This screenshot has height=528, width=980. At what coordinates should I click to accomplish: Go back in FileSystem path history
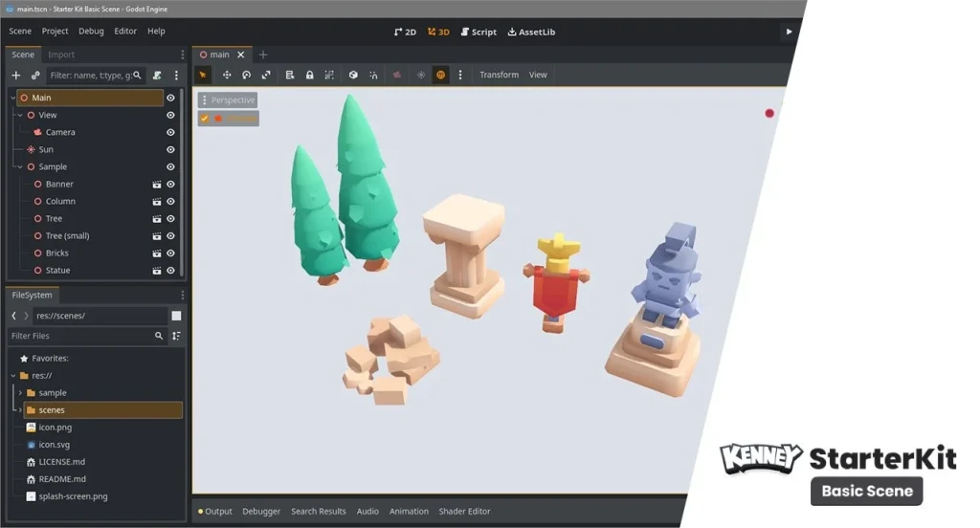point(13,317)
